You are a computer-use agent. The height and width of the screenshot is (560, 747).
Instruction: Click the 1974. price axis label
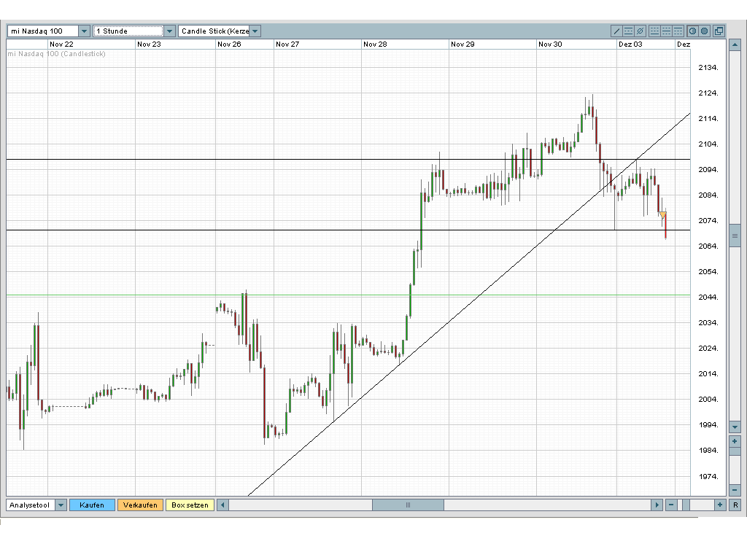(708, 476)
